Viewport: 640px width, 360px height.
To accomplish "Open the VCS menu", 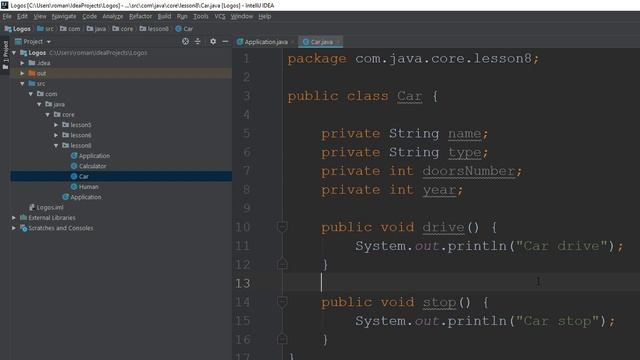I will pos(220,16).
